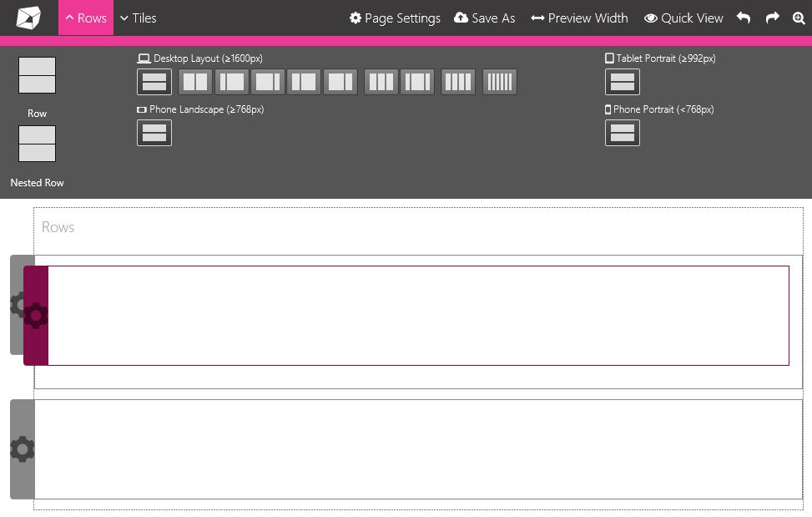Toggle Quick View
The image size is (812, 517).
683,18
